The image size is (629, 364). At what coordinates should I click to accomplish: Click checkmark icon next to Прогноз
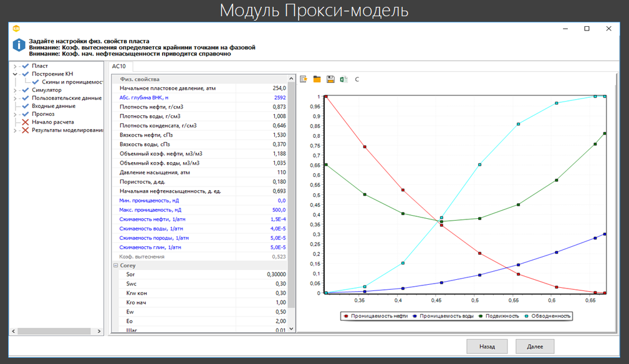tap(26, 114)
